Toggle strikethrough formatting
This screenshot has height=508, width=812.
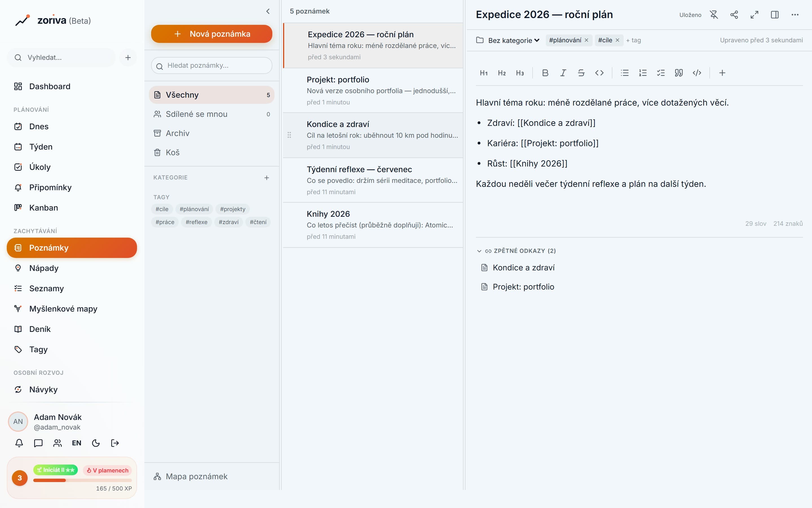coord(581,73)
